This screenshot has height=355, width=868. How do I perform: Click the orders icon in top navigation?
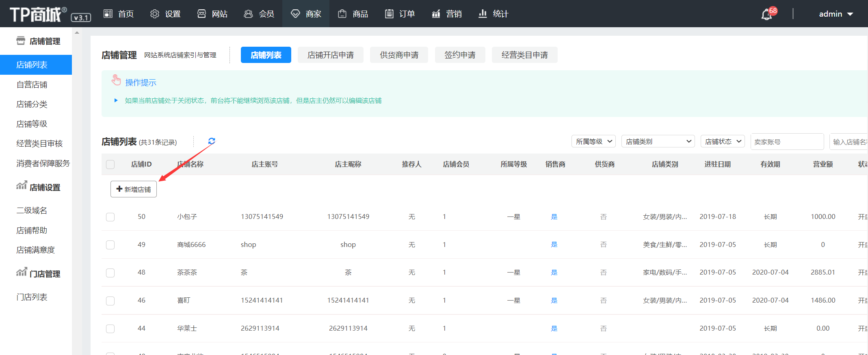(x=389, y=14)
